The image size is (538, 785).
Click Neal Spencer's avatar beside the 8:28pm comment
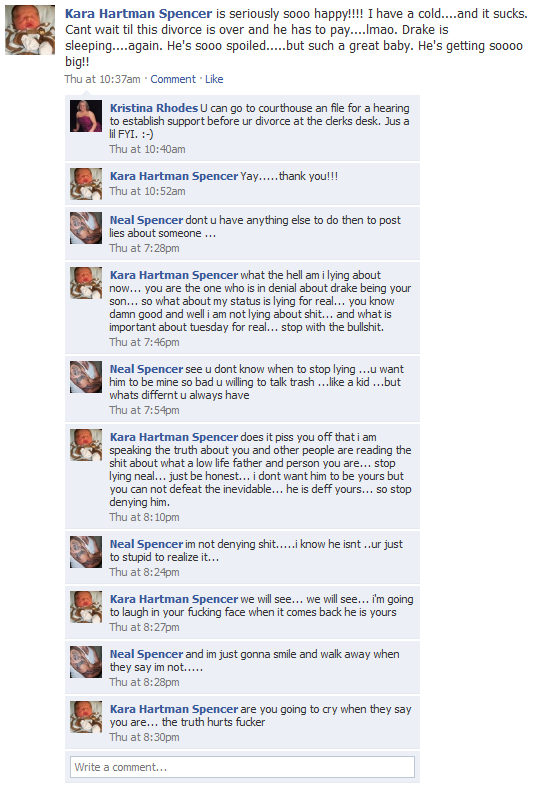(x=86, y=662)
